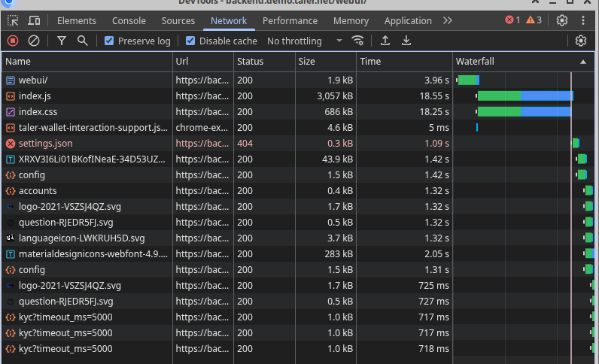Open the No throttling dropdown
The image size is (599, 364).
(304, 41)
